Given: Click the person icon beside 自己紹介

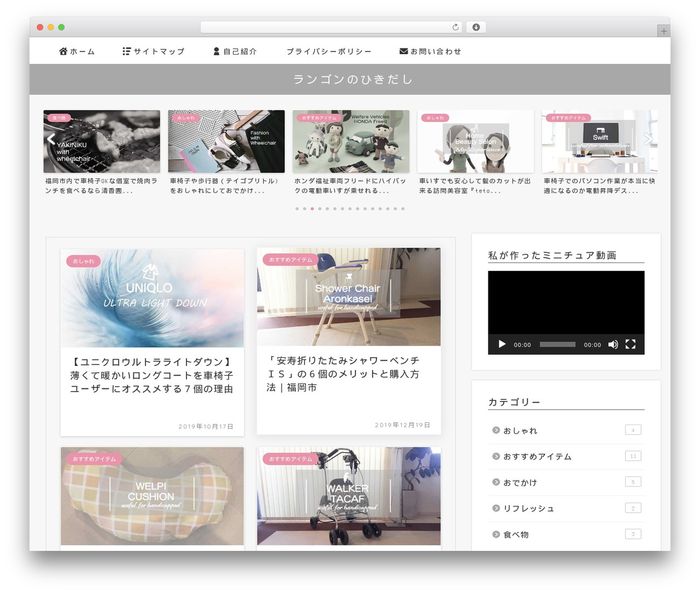Looking at the screenshot, I should (217, 51).
